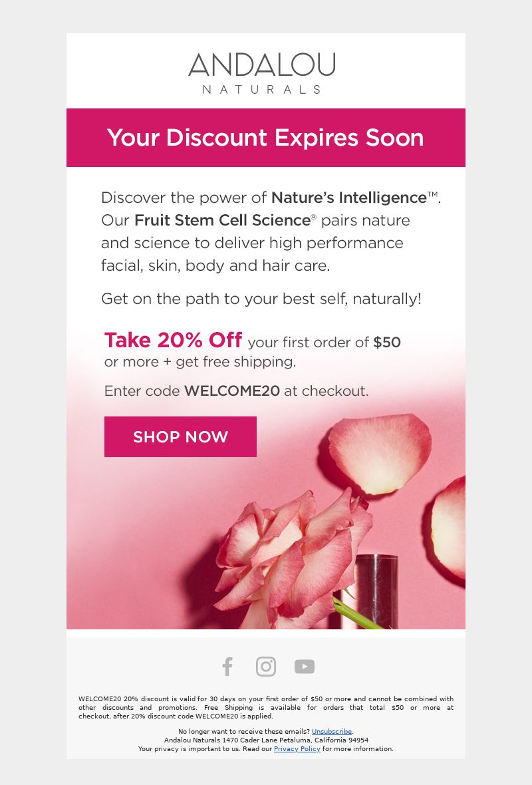Viewport: 532px width, 785px height.
Task: Click the NATURALS subtitle under the logo
Action: pyautogui.click(x=262, y=90)
